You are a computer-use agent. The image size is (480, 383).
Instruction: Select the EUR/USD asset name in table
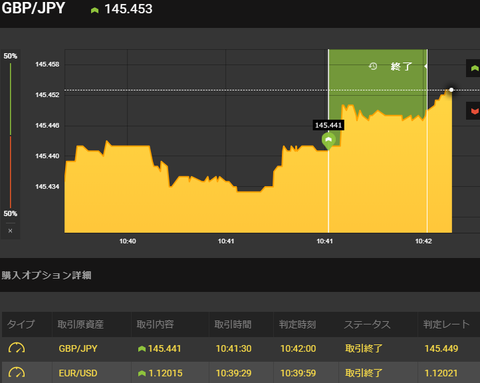click(x=78, y=373)
